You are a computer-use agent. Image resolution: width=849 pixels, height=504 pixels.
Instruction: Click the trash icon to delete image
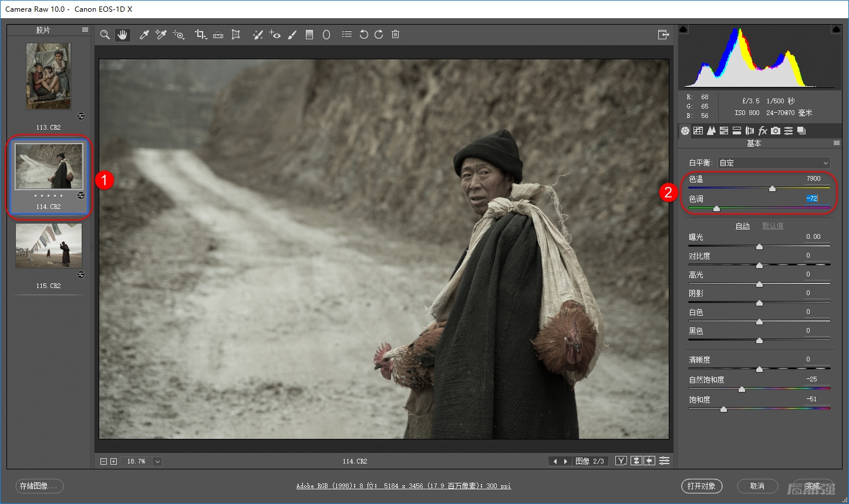click(396, 35)
